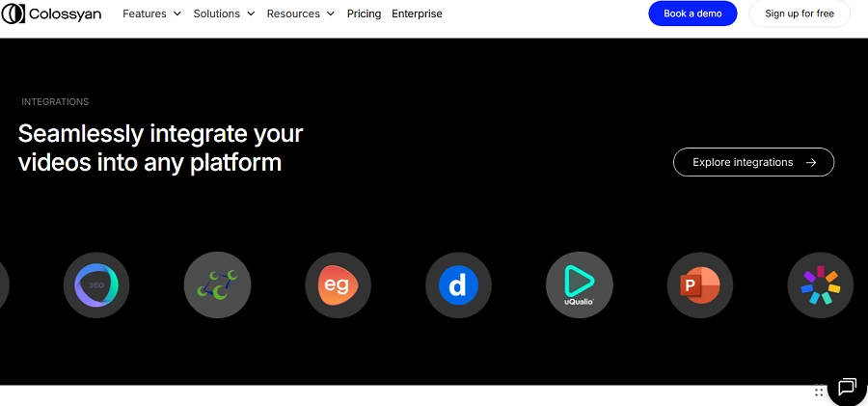Screen dimensions: 868x406
Task: Click Sign up for free
Action: coord(800,14)
